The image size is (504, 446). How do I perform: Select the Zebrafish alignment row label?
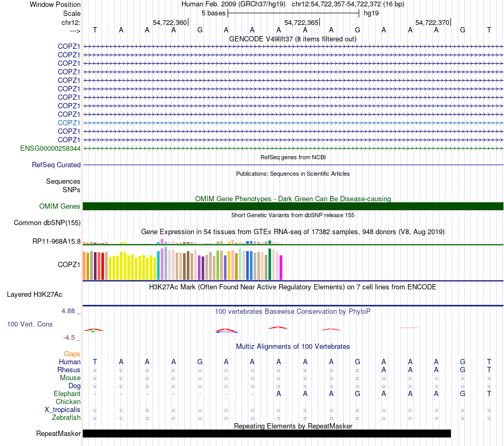click(x=66, y=418)
